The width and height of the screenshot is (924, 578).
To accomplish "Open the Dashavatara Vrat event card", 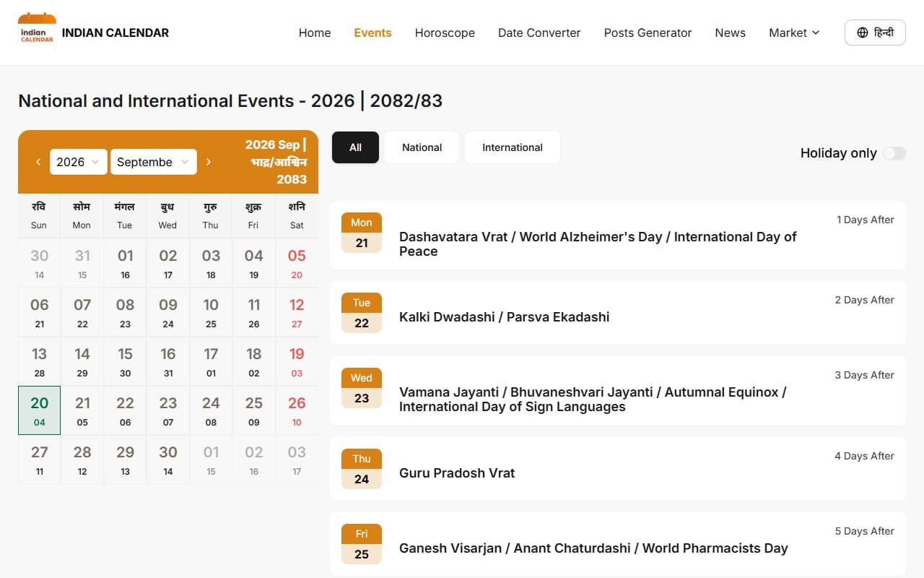I will click(x=618, y=235).
